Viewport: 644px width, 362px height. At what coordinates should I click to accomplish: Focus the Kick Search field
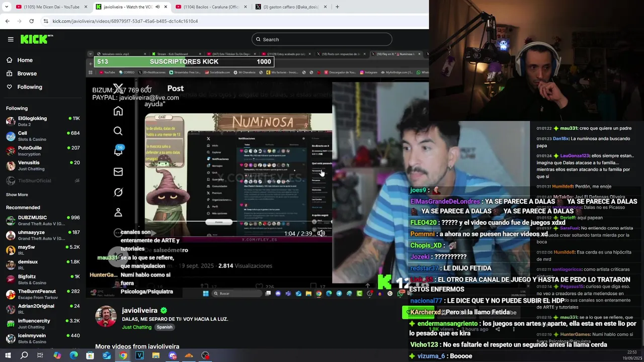click(x=322, y=39)
